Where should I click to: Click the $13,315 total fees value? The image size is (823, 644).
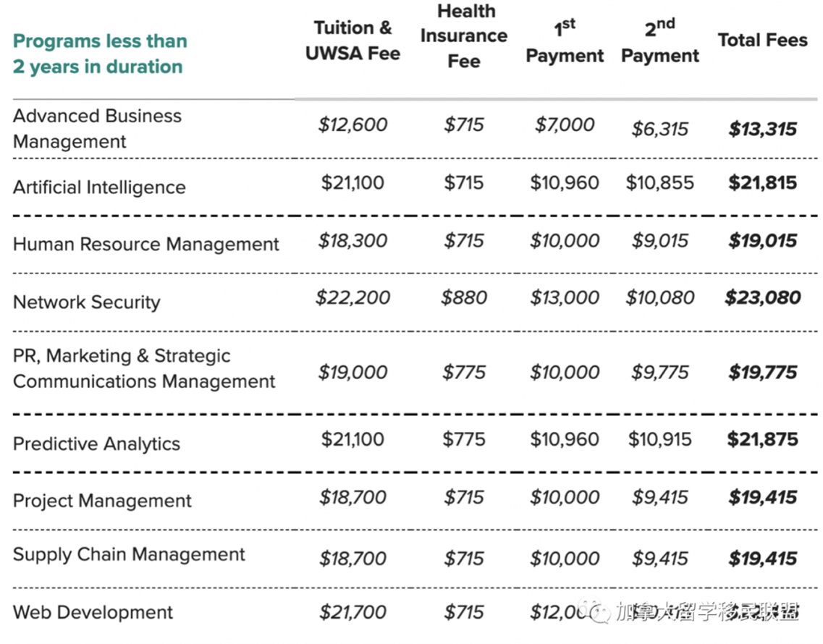point(762,130)
